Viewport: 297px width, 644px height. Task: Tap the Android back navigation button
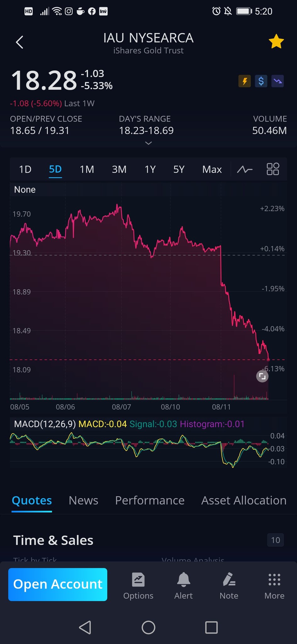(x=85, y=627)
